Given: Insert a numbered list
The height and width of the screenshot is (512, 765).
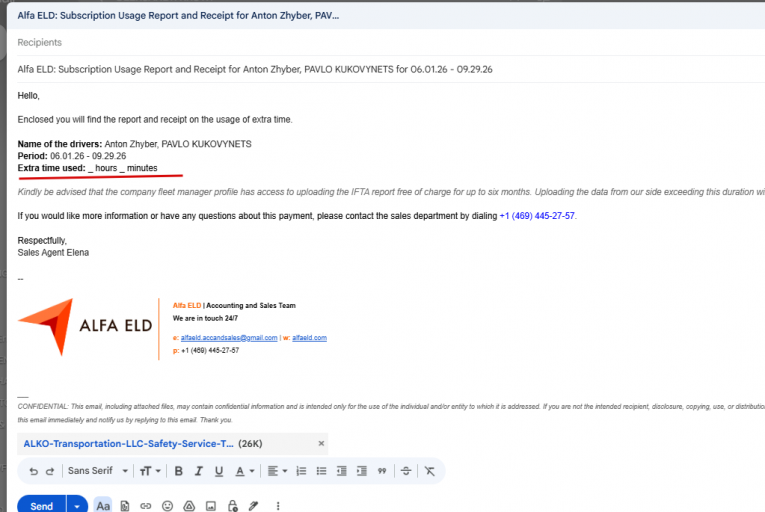Looking at the screenshot, I should (301, 471).
